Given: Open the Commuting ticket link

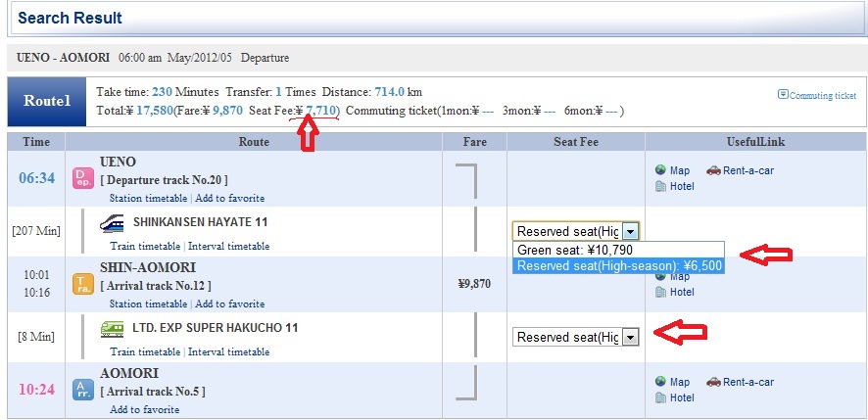Looking at the screenshot, I should (x=823, y=95).
